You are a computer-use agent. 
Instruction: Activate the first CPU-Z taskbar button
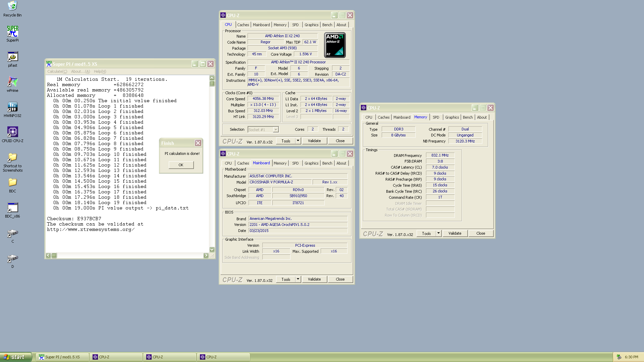[116, 357]
